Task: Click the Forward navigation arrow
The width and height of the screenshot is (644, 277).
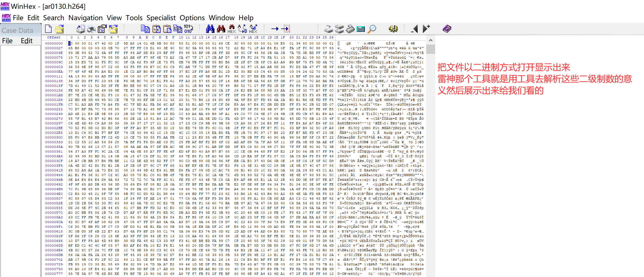Action: 426,29
